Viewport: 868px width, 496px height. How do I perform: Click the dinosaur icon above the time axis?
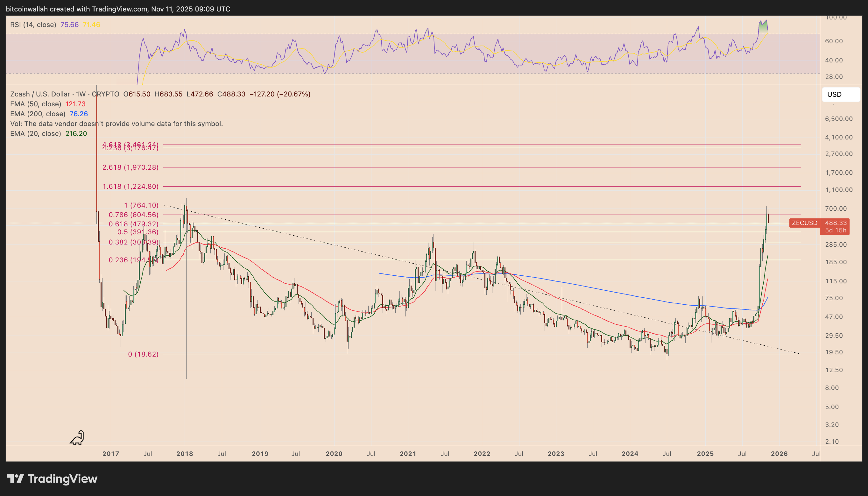77,438
